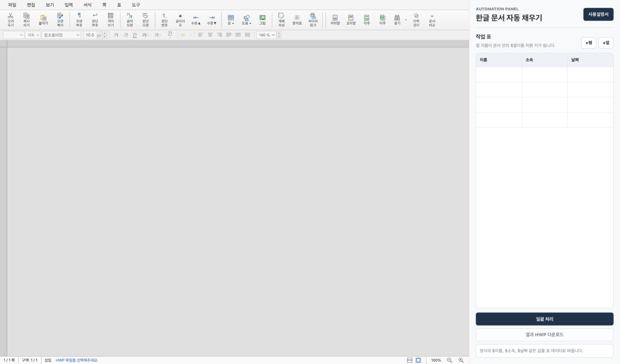620x364 pixels.
Task: Insert a picture with 그림 icon
Action: [262, 19]
